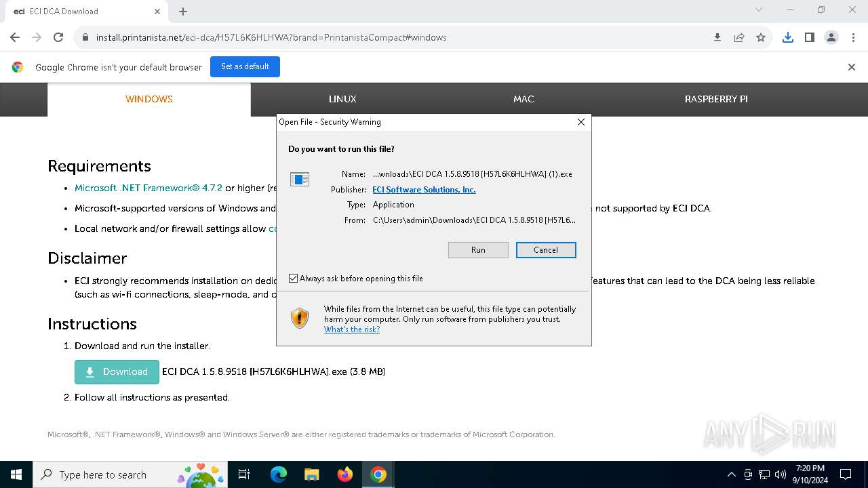This screenshot has height=488, width=868.
Task: Click taskbar search box
Action: (x=132, y=474)
